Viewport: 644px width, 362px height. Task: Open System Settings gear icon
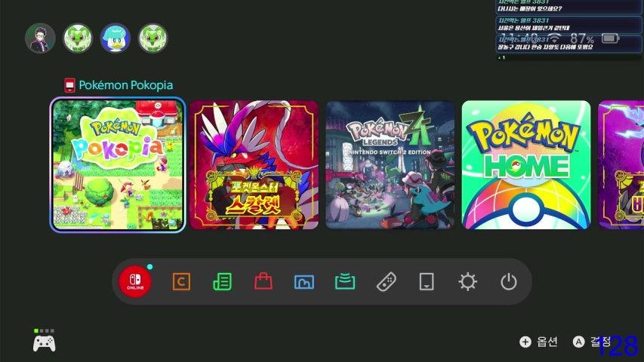[467, 281]
